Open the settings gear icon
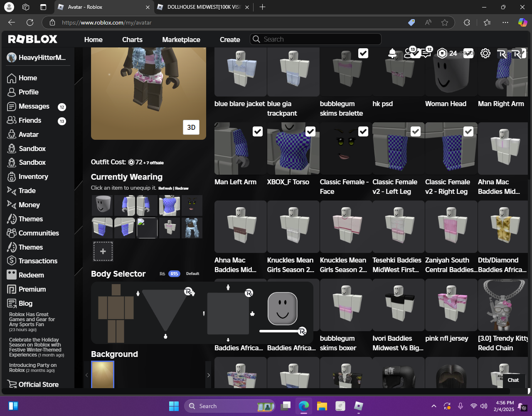The height and width of the screenshot is (416, 532). pos(485,53)
